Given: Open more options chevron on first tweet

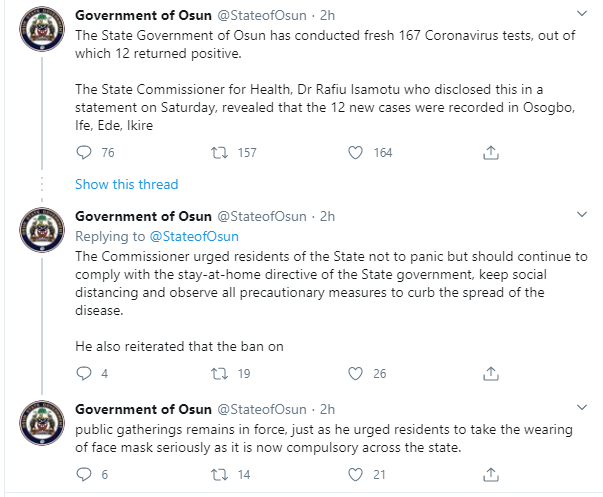Looking at the screenshot, I should [582, 14].
